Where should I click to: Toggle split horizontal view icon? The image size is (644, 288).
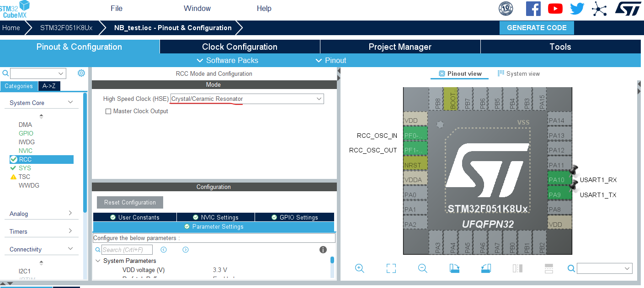point(549,268)
